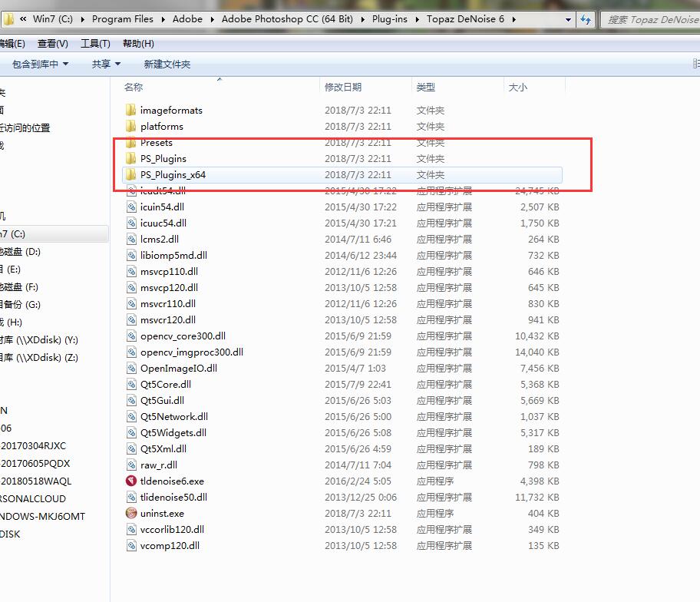Select the file name vcomp120.dll
700x602 pixels.
[x=170, y=545]
